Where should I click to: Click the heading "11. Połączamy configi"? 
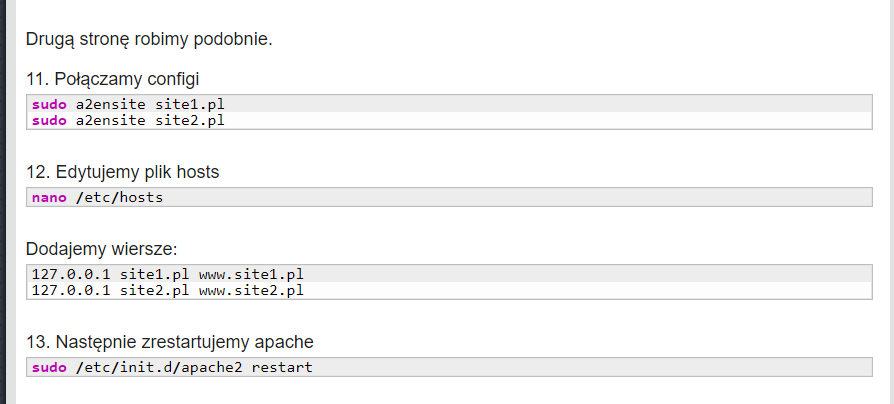click(119, 78)
